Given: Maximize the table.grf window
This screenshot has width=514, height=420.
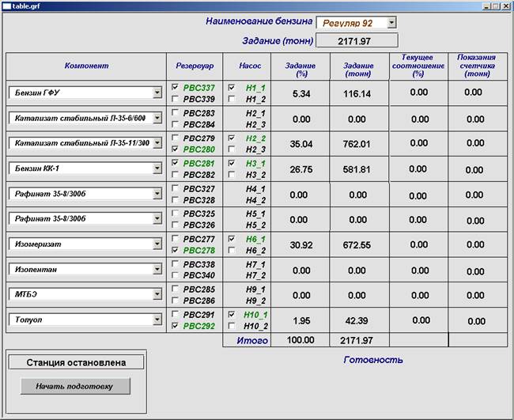Looking at the screenshot, I should 495,6.
